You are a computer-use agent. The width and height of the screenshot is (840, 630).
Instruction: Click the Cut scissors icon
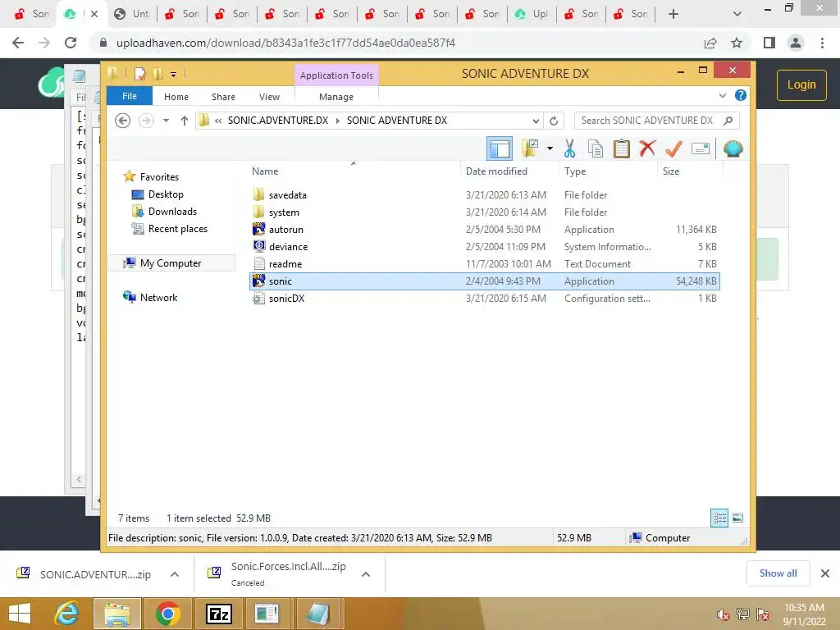569,148
